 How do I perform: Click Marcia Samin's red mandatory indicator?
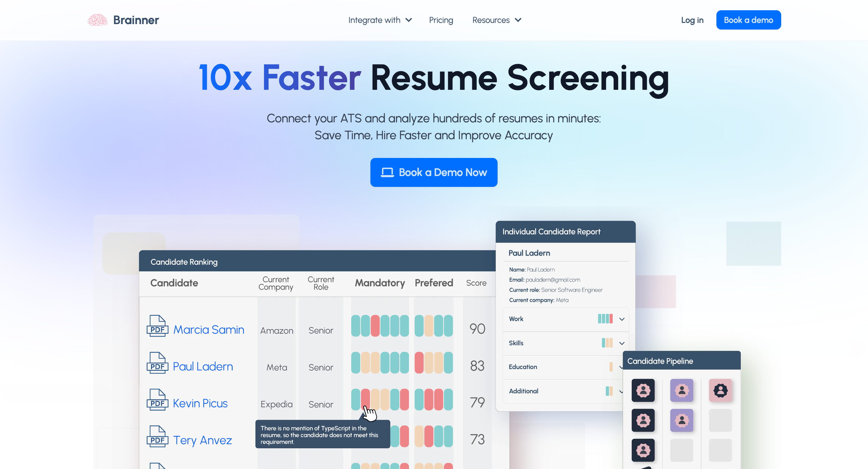point(375,326)
